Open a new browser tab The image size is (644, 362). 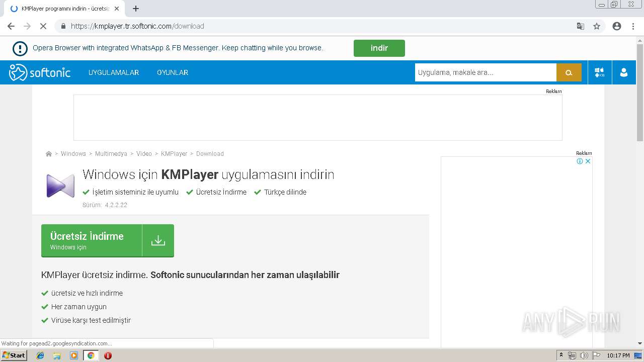(136, 9)
